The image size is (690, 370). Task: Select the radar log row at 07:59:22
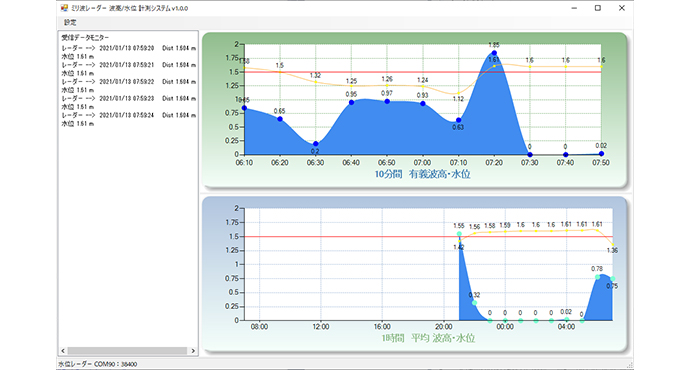(x=128, y=82)
